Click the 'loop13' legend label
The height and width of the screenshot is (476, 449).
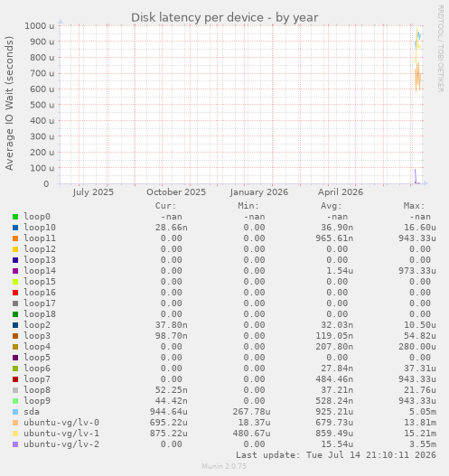[40, 260]
